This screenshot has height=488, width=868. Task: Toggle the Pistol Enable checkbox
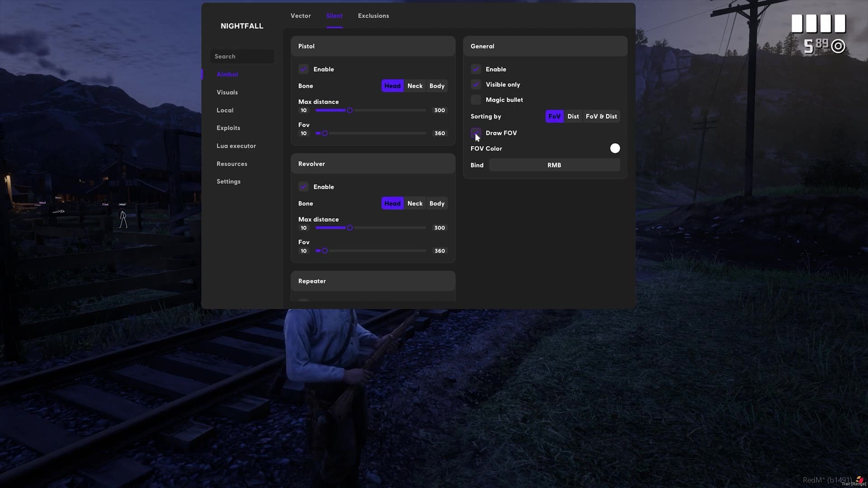click(x=303, y=69)
